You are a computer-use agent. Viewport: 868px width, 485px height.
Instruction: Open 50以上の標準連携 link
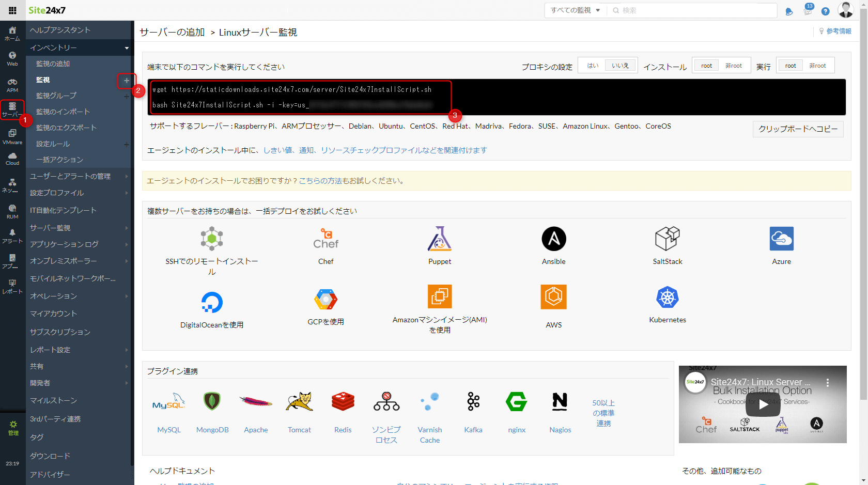tap(603, 413)
